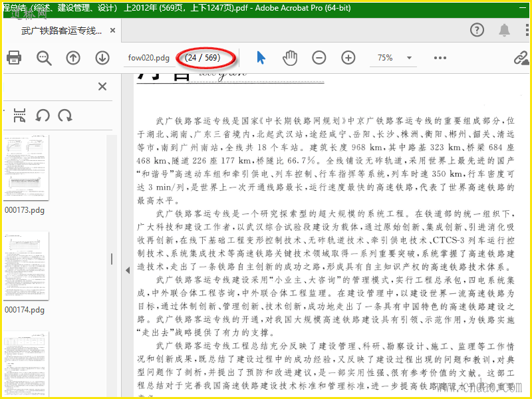Image resolution: width=532 pixels, height=399 pixels.
Task: Activate the Hand pan tool
Action: (x=290, y=58)
